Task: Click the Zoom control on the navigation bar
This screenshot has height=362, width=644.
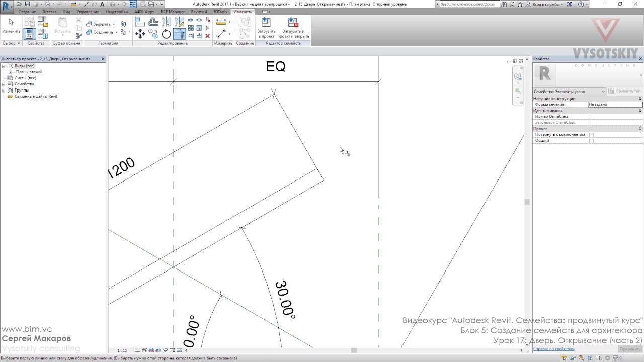Action: (x=518, y=91)
